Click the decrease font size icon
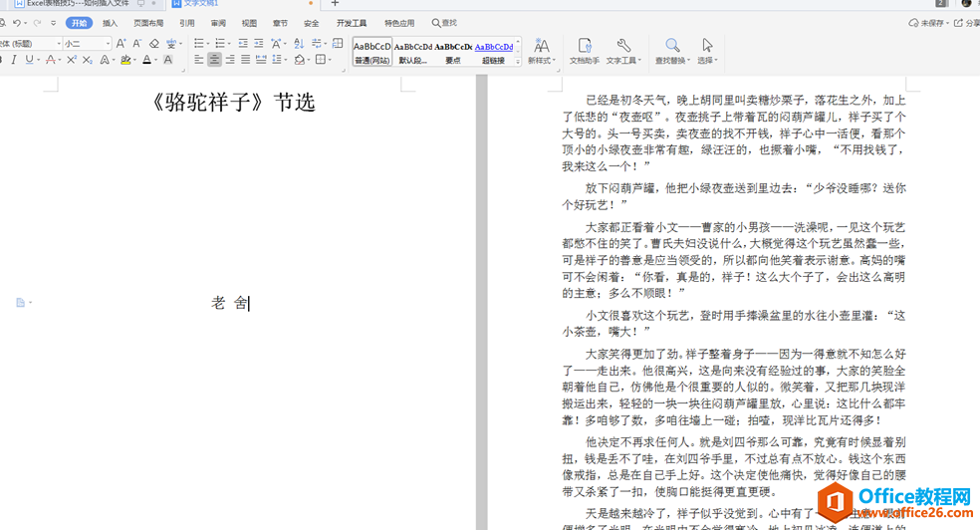The width and height of the screenshot is (980, 530). (136, 43)
